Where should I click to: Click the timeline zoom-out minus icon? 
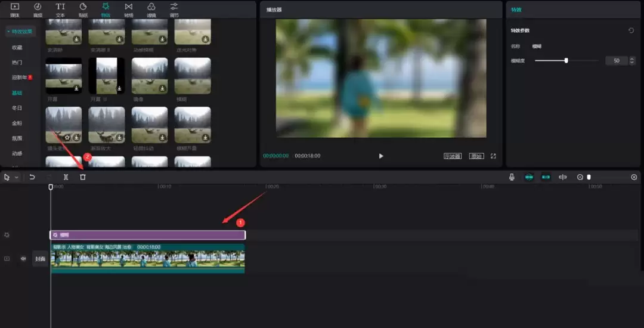click(580, 177)
